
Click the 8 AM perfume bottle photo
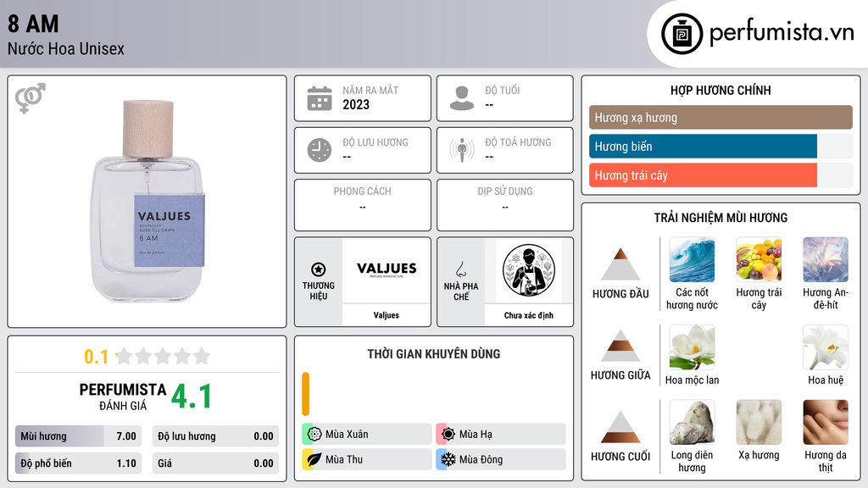(148, 201)
